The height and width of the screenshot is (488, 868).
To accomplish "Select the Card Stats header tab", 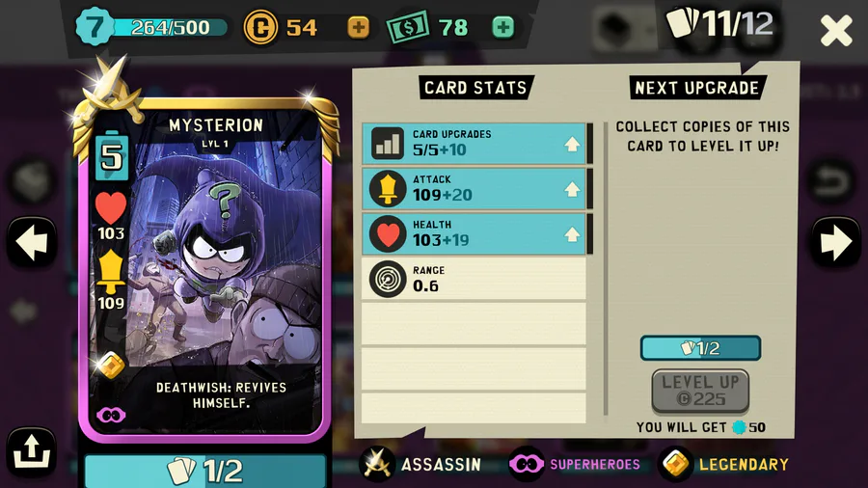I will tap(475, 88).
